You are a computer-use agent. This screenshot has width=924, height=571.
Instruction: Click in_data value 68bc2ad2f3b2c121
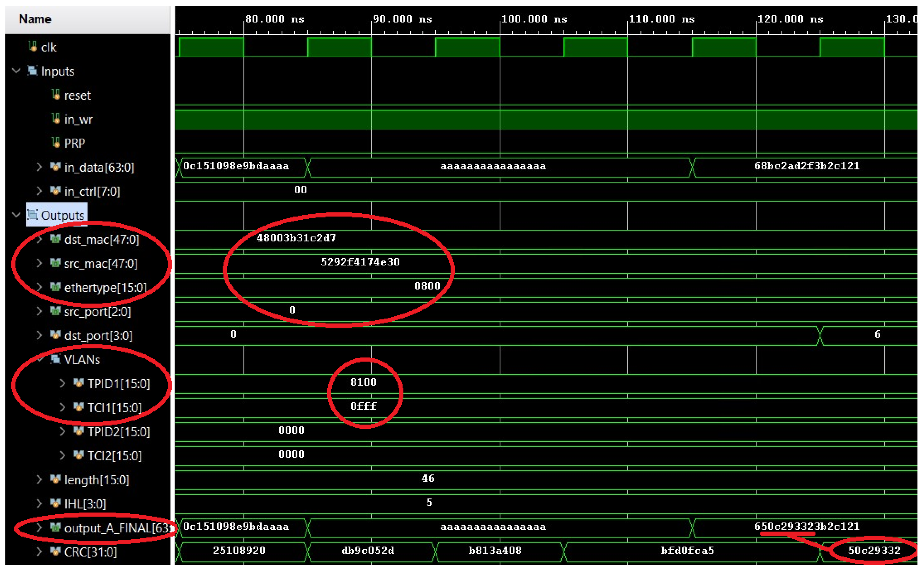tap(806, 166)
